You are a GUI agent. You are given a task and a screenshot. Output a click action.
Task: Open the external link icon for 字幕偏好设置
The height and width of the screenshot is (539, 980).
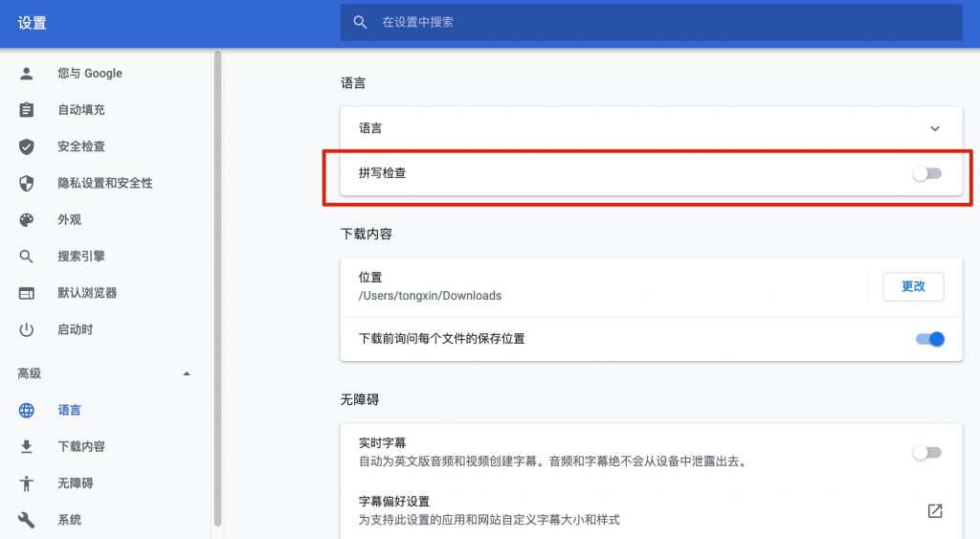935,511
